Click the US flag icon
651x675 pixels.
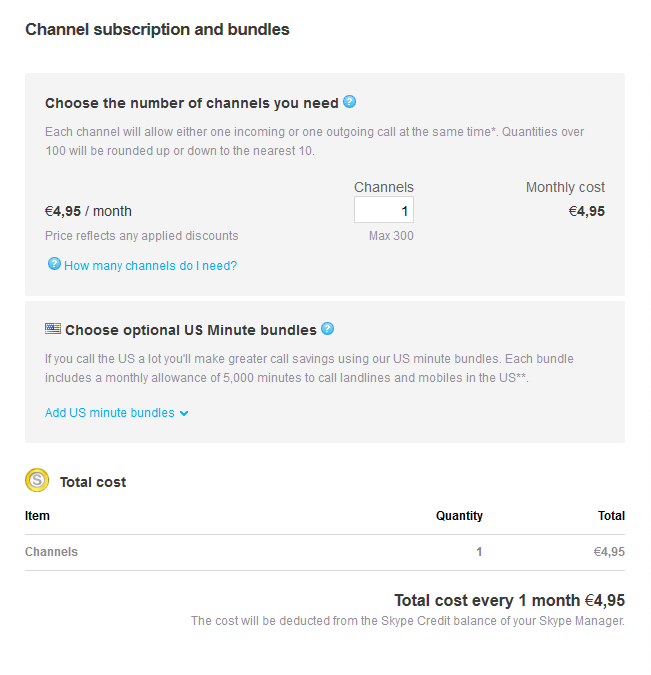click(53, 329)
